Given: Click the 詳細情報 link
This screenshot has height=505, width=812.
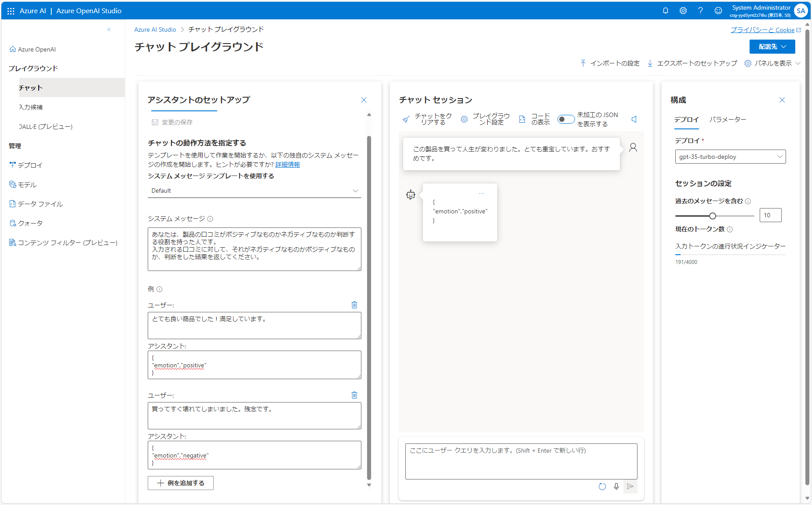Looking at the screenshot, I should 288,165.
